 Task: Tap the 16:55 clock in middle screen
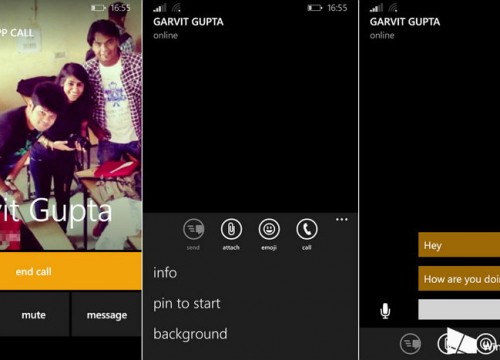[x=337, y=8]
